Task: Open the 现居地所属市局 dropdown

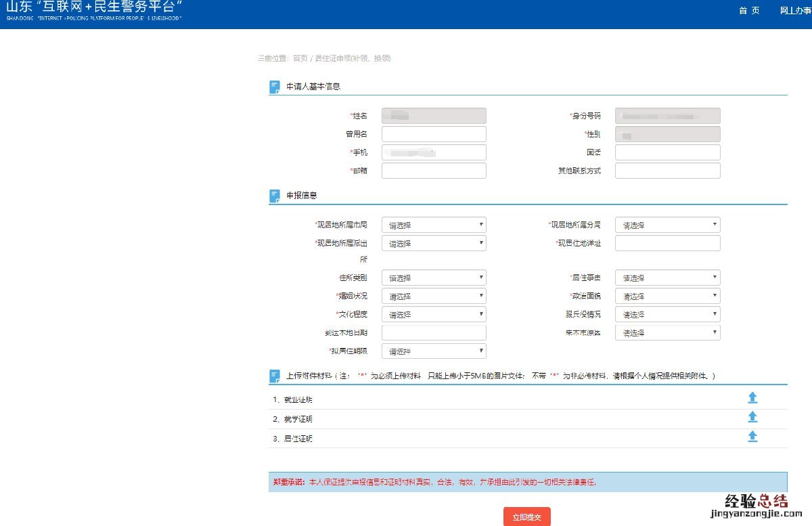Action: point(434,225)
